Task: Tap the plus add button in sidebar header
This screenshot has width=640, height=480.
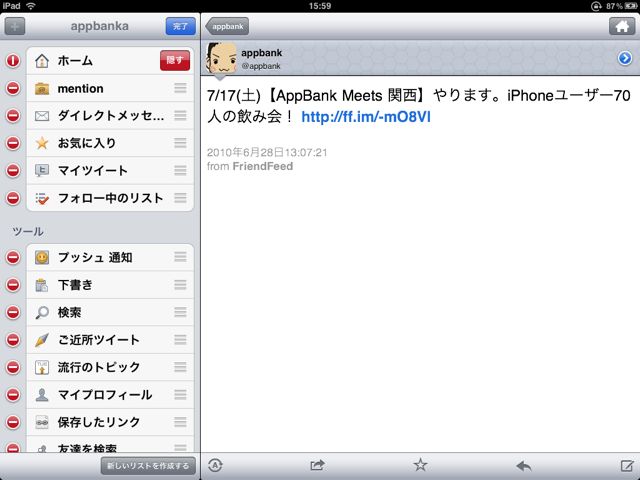Action: pyautogui.click(x=15, y=27)
